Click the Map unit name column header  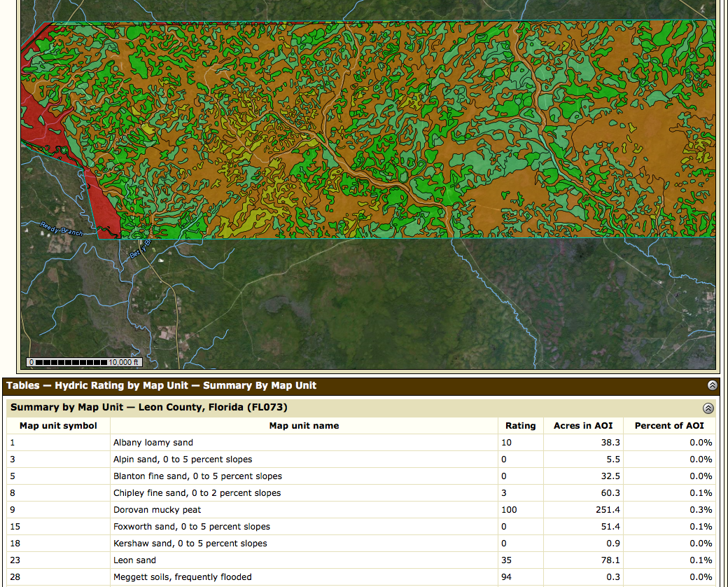pos(304,425)
